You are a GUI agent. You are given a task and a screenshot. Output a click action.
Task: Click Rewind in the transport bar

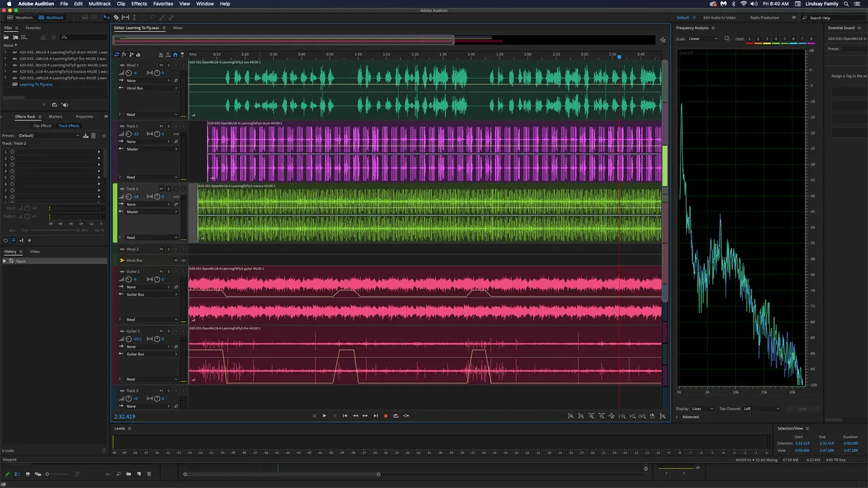[355, 415]
